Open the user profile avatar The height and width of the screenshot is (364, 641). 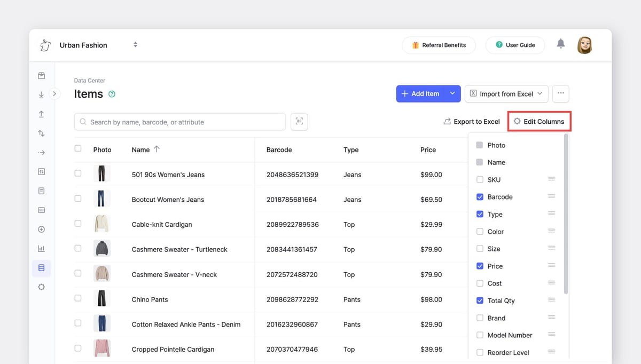tap(584, 45)
